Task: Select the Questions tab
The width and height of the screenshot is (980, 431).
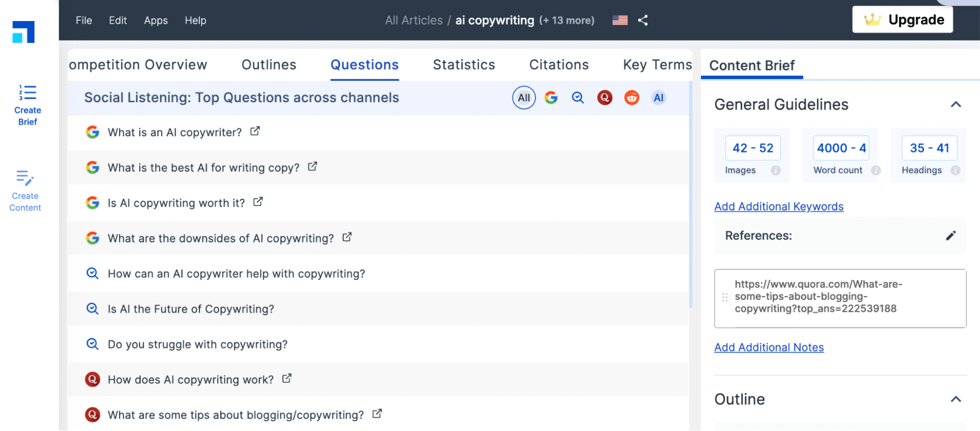Action: click(x=364, y=65)
